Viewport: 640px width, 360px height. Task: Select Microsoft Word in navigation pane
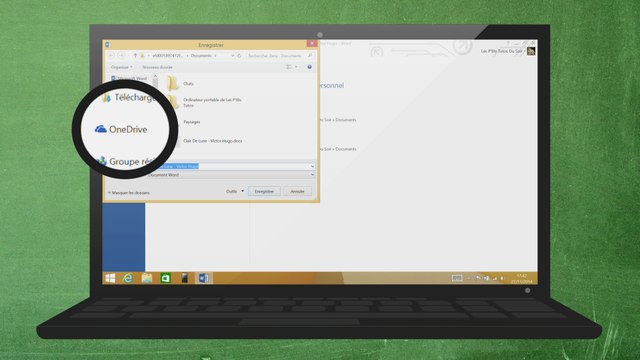click(x=129, y=78)
